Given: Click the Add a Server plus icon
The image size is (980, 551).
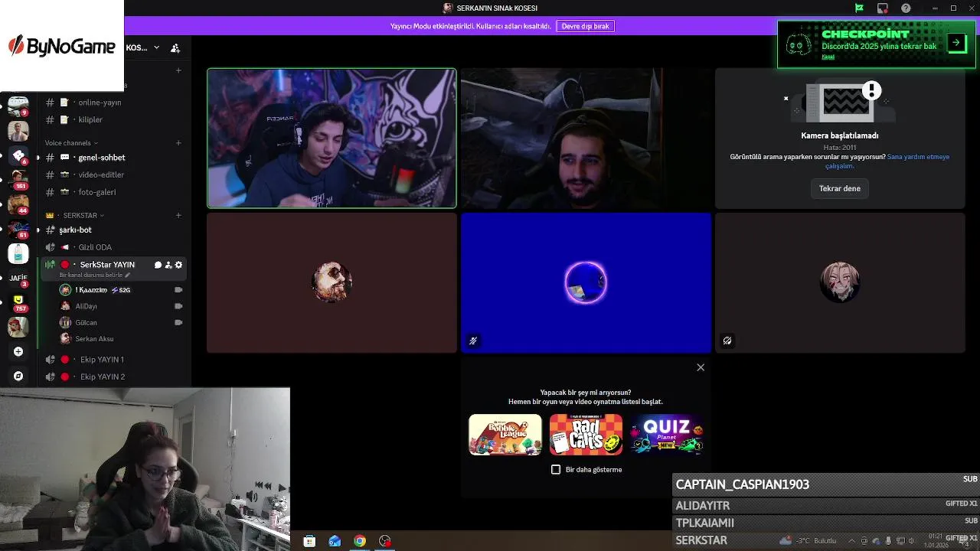Looking at the screenshot, I should (x=18, y=352).
